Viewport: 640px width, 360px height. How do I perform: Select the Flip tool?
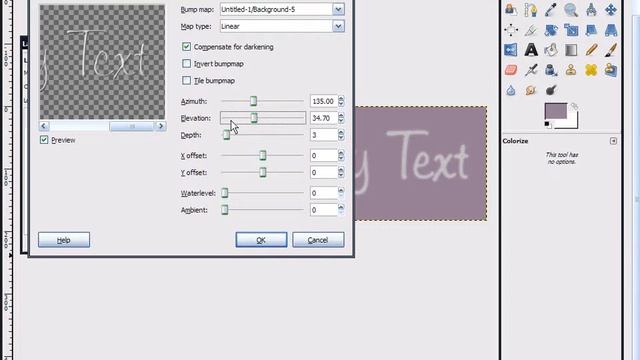point(511,50)
